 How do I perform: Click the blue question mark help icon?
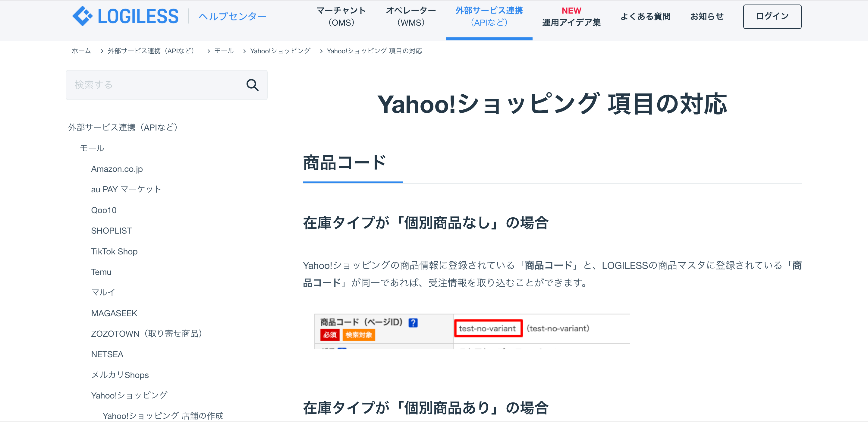[413, 323]
